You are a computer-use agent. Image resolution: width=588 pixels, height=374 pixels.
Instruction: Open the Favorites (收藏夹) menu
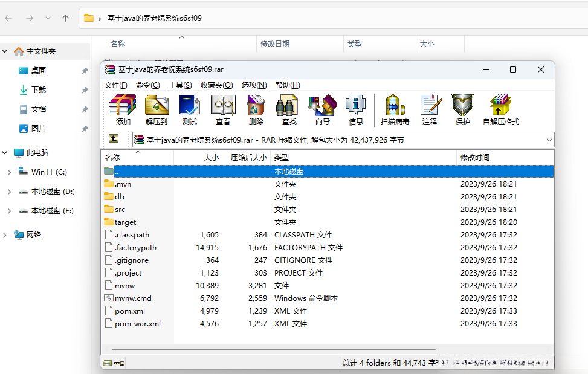pyautogui.click(x=217, y=85)
